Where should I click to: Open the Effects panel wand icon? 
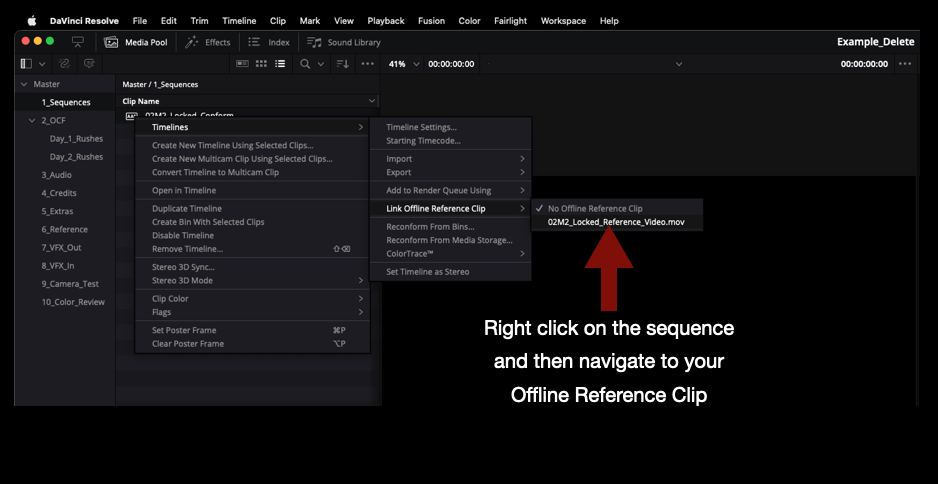pos(191,42)
